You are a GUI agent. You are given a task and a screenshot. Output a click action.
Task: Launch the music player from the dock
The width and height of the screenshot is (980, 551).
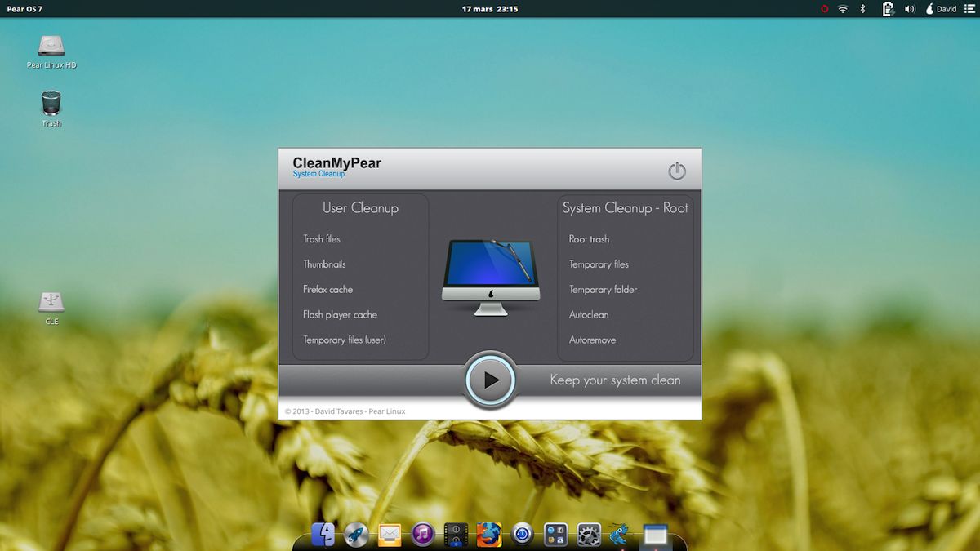click(423, 535)
